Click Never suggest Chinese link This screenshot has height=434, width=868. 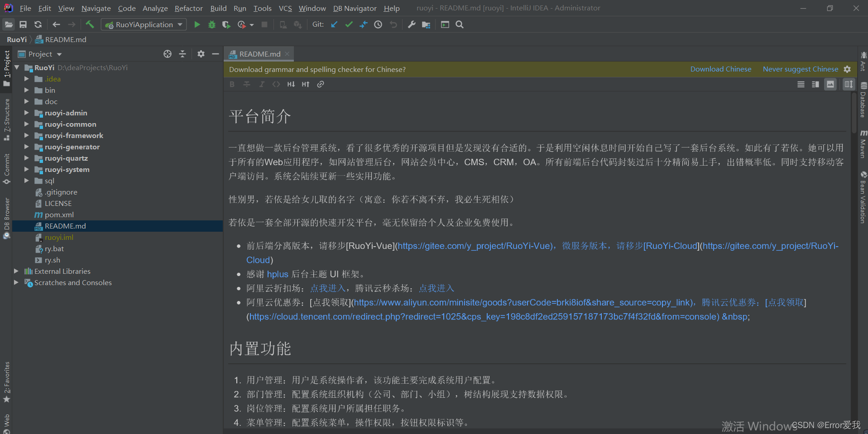click(801, 69)
